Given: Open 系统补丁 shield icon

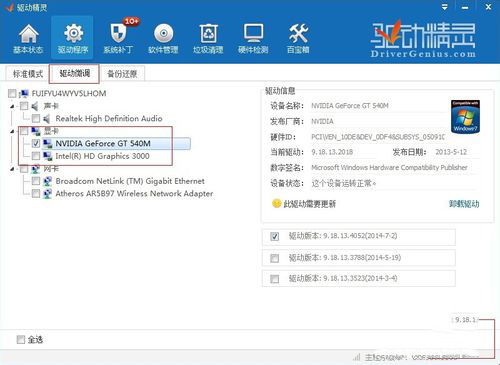Looking at the screenshot, I should [x=118, y=34].
